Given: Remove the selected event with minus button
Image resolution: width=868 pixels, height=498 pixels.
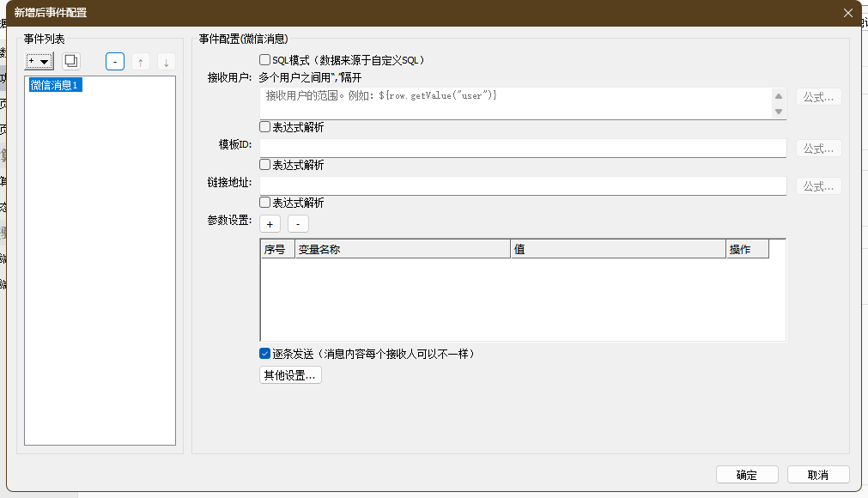Looking at the screenshot, I should (x=115, y=62).
